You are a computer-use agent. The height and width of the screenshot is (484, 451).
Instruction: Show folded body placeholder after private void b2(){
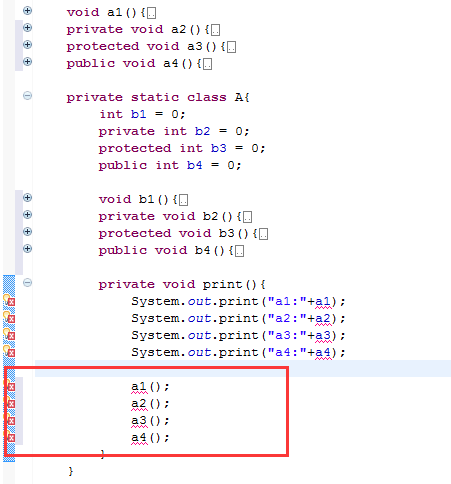click(248, 217)
